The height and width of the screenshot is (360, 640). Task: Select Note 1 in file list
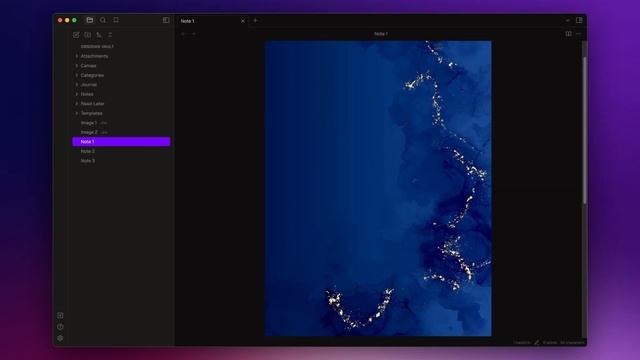pos(121,142)
